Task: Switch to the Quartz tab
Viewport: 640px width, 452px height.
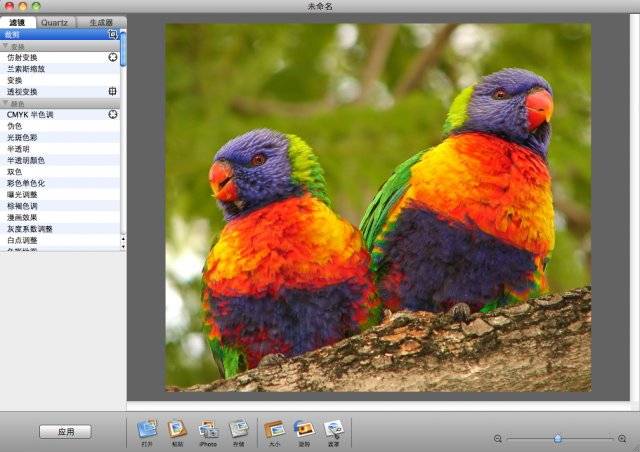Action: coord(54,21)
